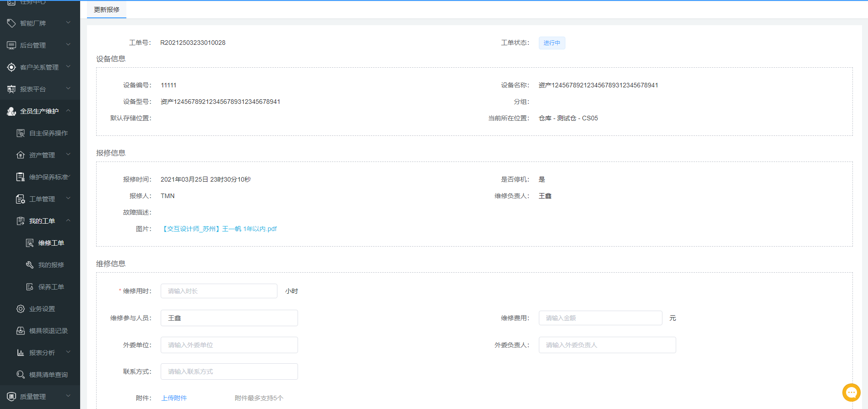Open the attached 王一帆 PDF link

tap(220, 229)
